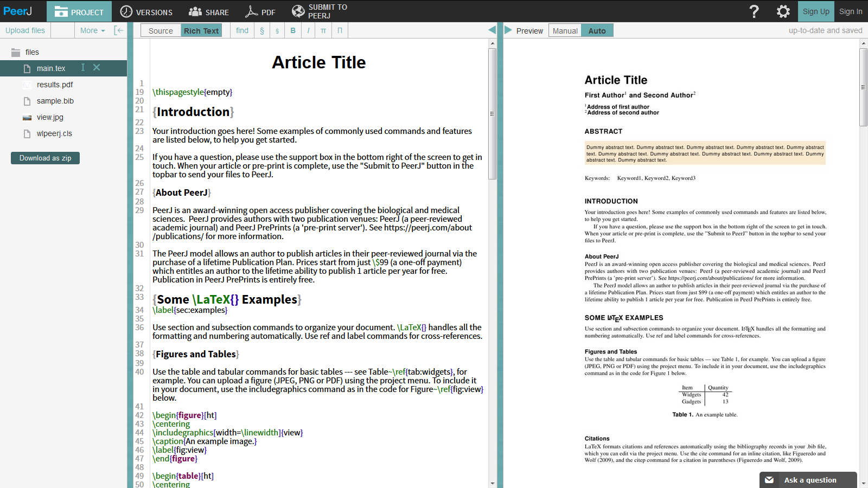The image size is (868, 488).
Task: Click the Article Title heading in editor
Action: tap(319, 62)
